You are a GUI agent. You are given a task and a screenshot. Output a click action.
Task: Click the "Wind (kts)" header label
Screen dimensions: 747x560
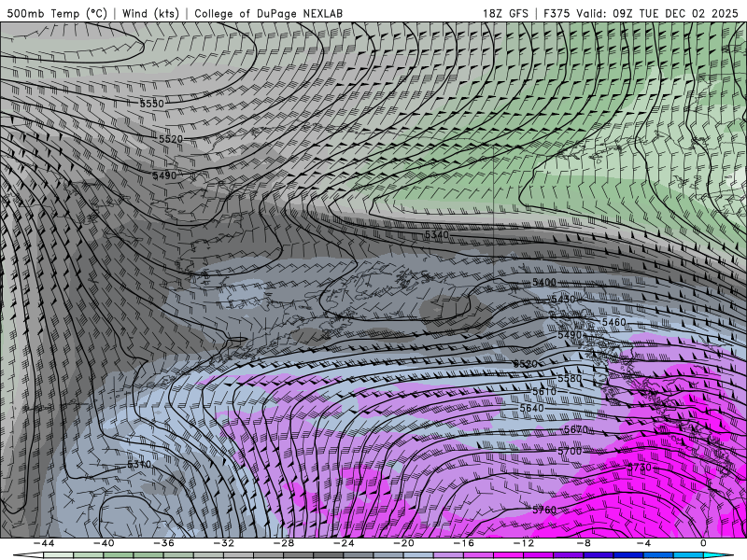pyautogui.click(x=150, y=13)
